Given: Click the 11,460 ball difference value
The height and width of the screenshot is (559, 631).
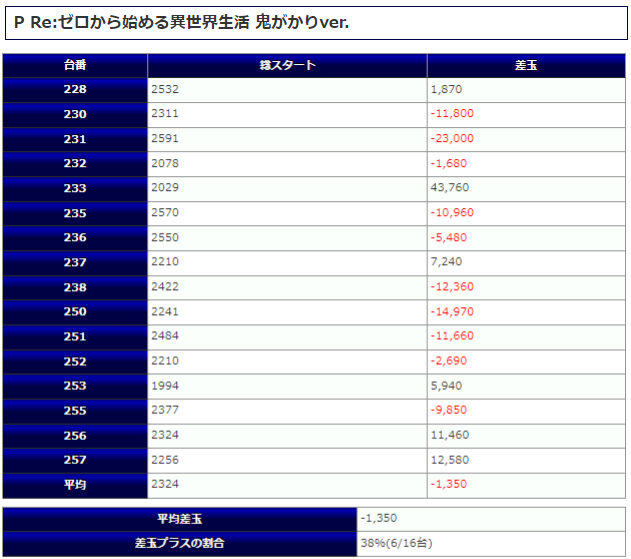Looking at the screenshot, I should [450, 435].
